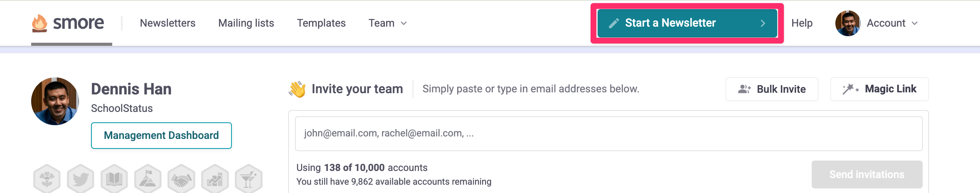Click the Start a Newsletter button
Image resolution: width=980 pixels, height=193 pixels.
point(687,23)
